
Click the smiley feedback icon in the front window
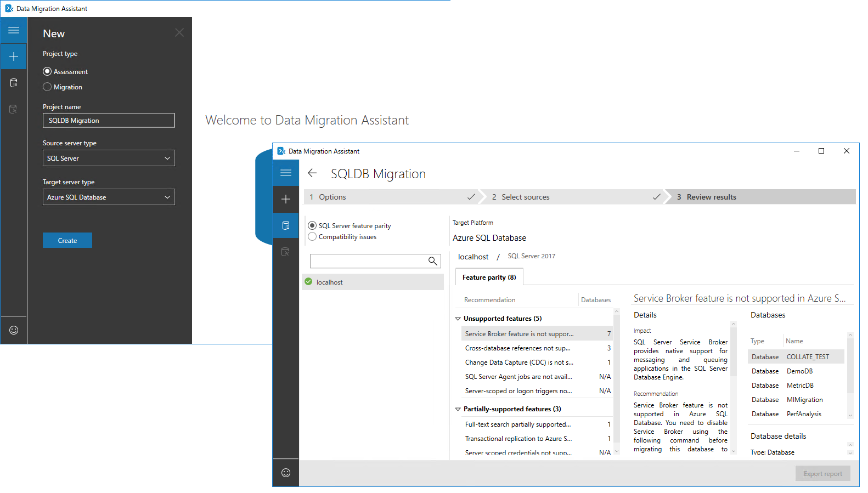tap(286, 473)
